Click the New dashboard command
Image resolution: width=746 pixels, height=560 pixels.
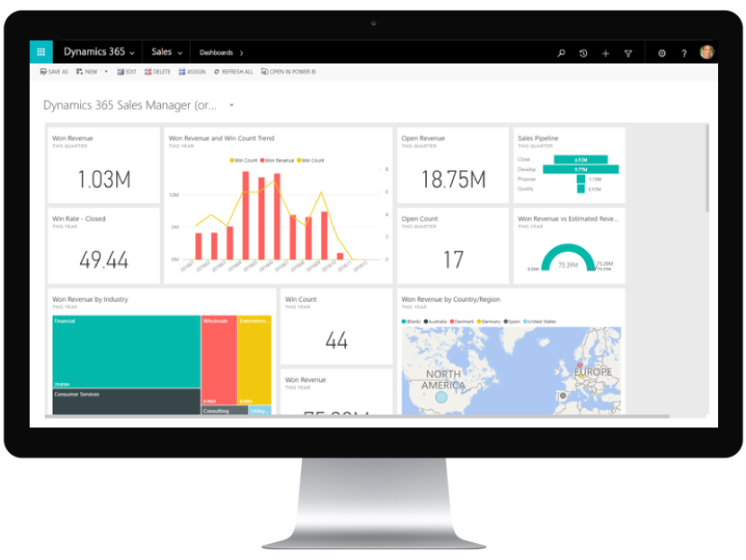86,72
